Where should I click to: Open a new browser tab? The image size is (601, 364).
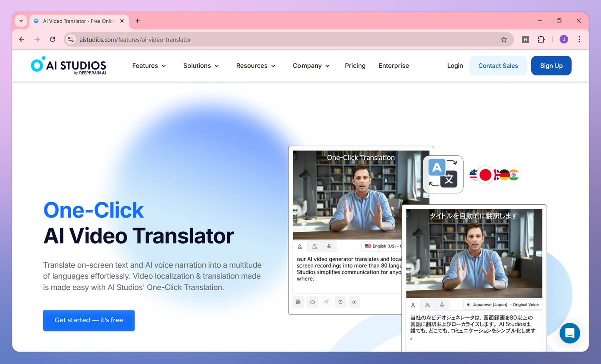pos(138,21)
